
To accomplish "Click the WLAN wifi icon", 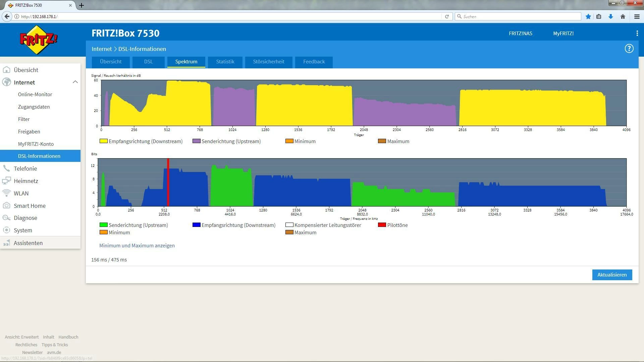I will [x=6, y=193].
